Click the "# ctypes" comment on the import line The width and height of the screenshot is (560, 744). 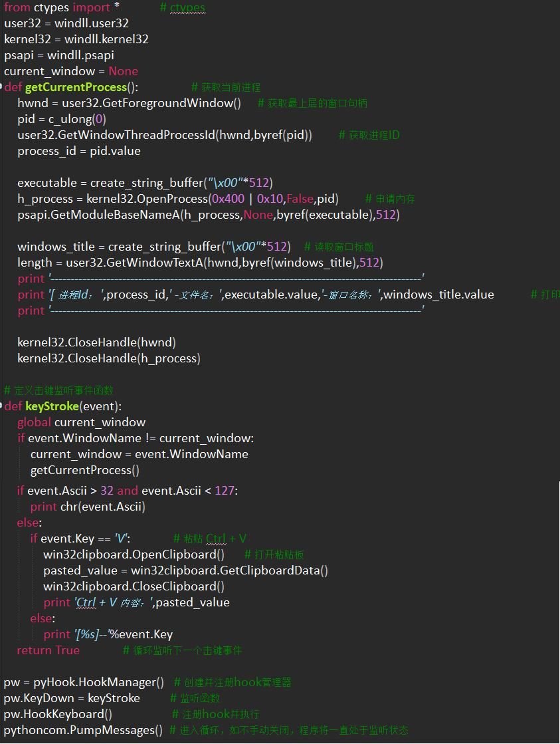click(183, 7)
